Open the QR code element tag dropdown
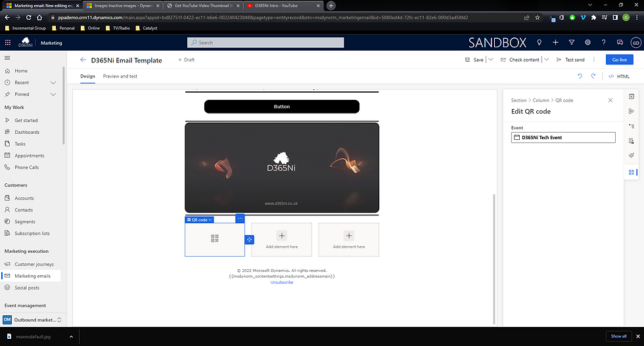Screen dimensions: 644x346 pos(200,219)
